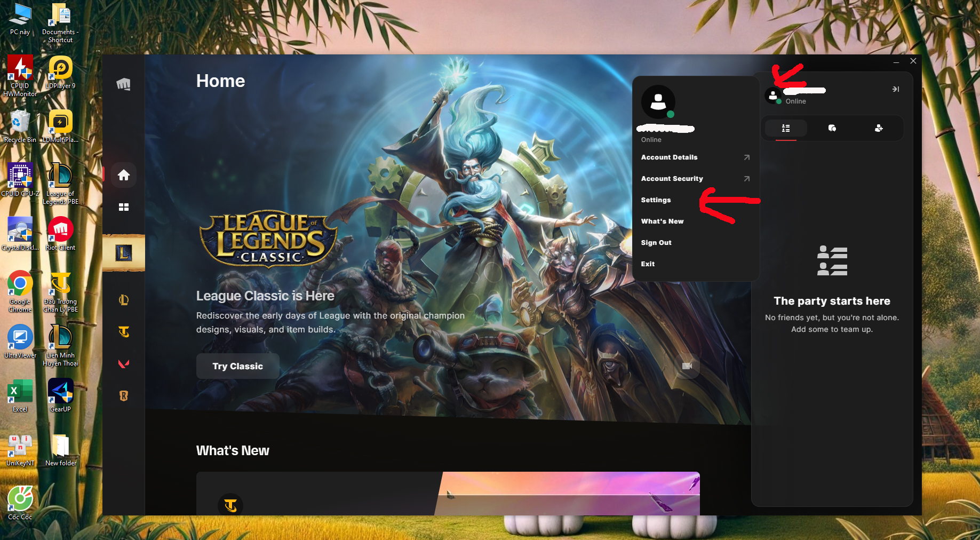Collapse the social panel arrow icon

(x=896, y=89)
